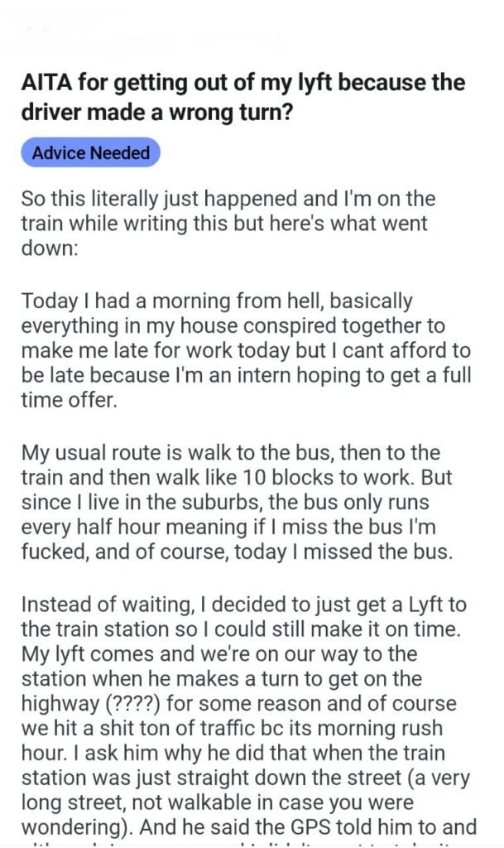Select the Advice Needed flair tag
This screenshot has width=504, height=848.
click(x=91, y=153)
